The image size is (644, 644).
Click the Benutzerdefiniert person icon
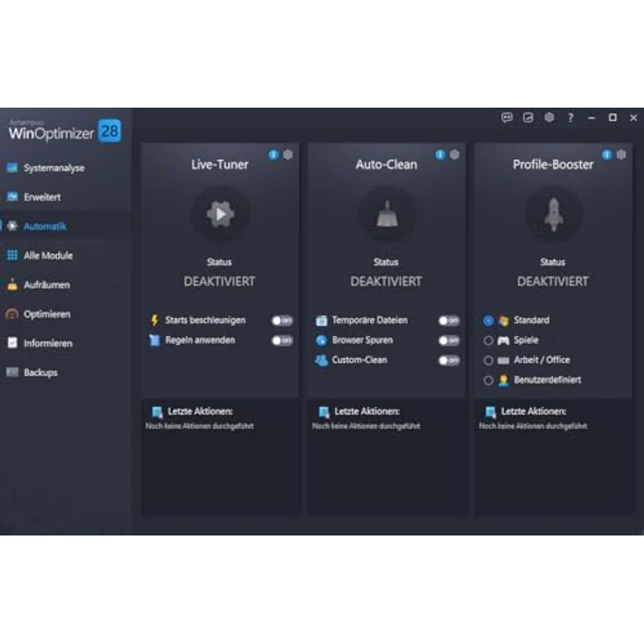click(x=503, y=381)
